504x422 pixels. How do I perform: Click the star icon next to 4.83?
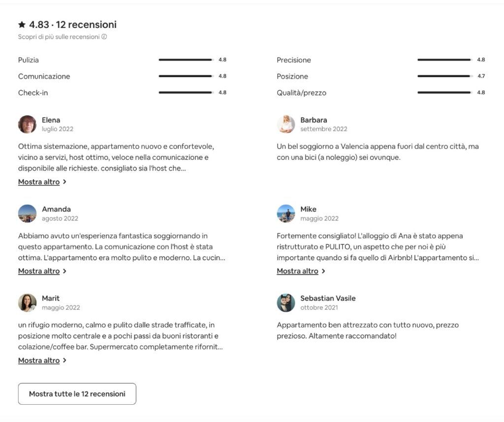pyautogui.click(x=22, y=25)
